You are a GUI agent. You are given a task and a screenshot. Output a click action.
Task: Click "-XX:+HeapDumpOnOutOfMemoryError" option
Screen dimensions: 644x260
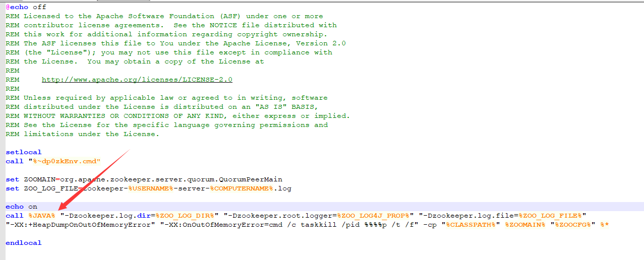80,225
